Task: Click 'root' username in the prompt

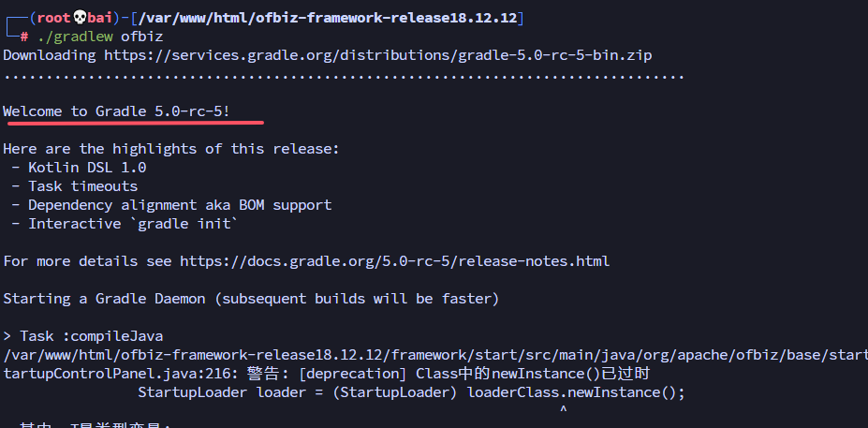Action: pyautogui.click(x=52, y=18)
